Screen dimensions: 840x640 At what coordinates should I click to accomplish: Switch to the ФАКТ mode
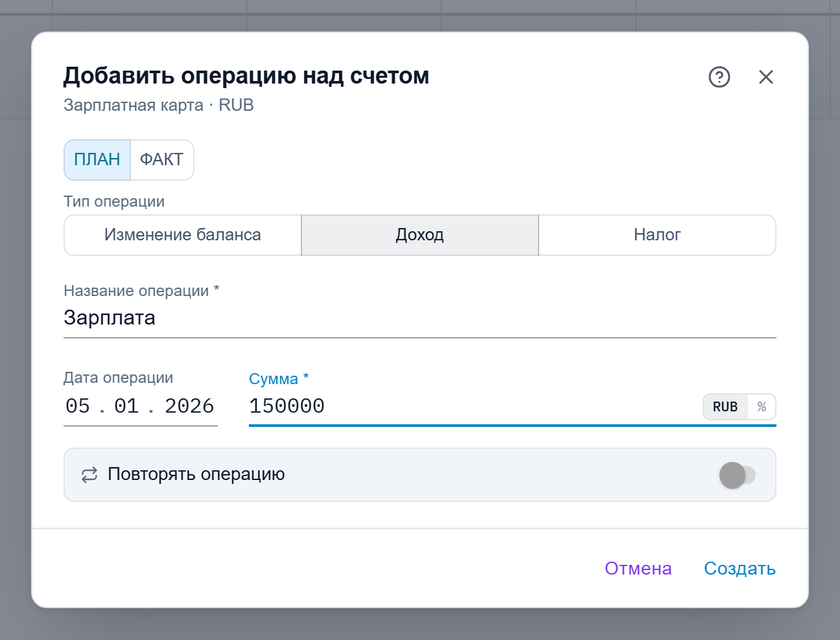tap(162, 160)
